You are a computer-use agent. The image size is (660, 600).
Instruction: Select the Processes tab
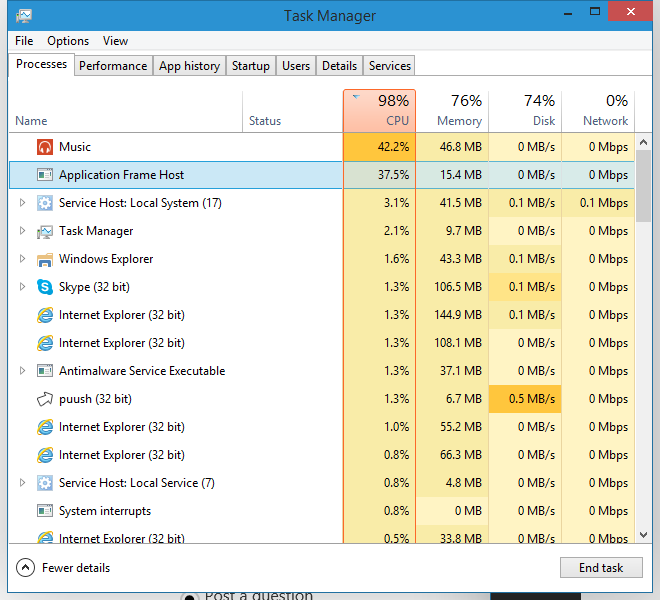[42, 64]
